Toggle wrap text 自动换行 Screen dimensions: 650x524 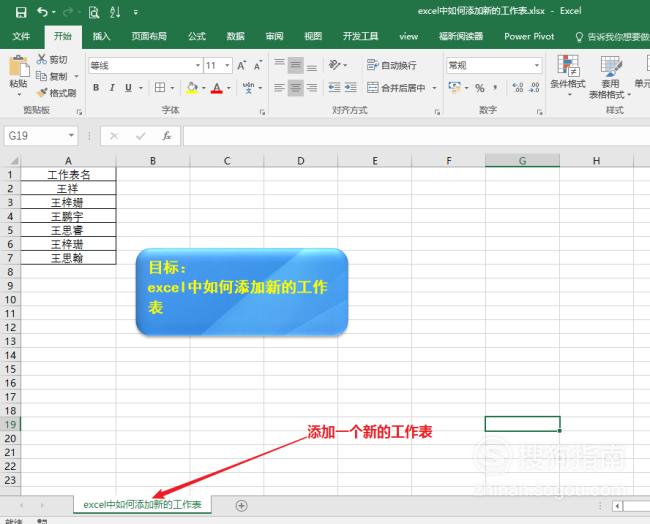[x=392, y=65]
